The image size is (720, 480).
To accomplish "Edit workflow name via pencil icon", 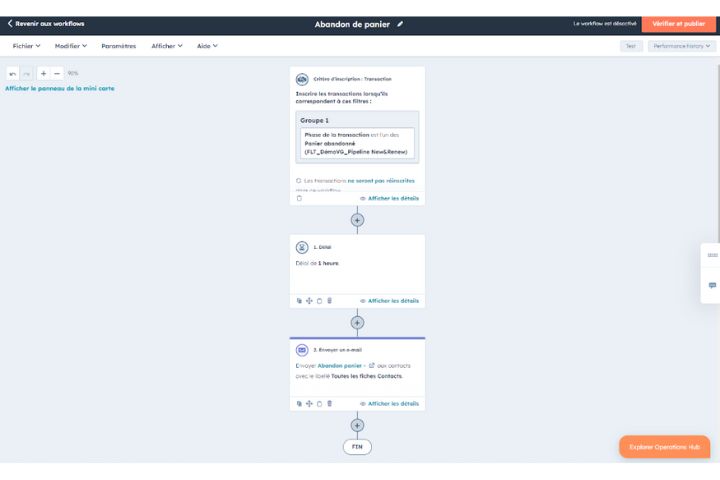I will coord(400,24).
